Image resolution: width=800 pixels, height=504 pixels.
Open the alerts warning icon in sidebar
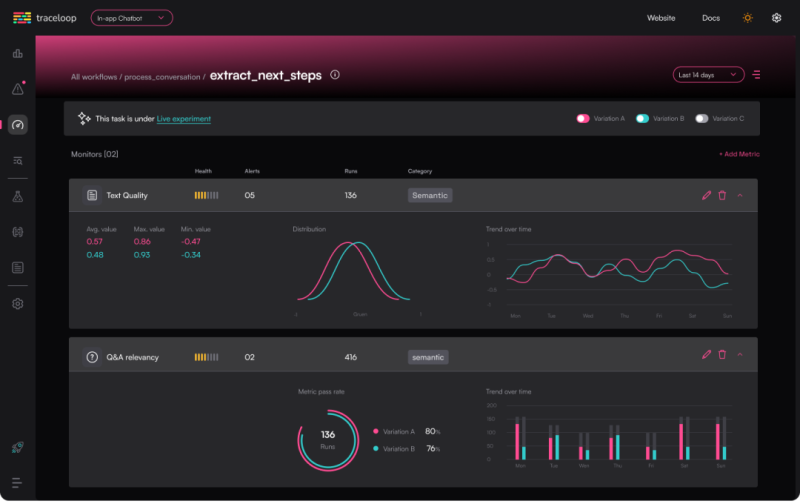(17, 89)
